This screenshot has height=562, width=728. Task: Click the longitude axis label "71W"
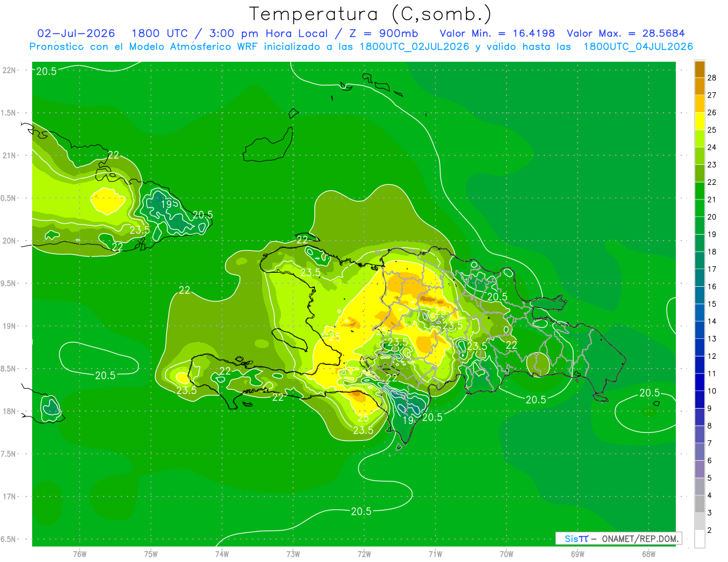coord(435,554)
